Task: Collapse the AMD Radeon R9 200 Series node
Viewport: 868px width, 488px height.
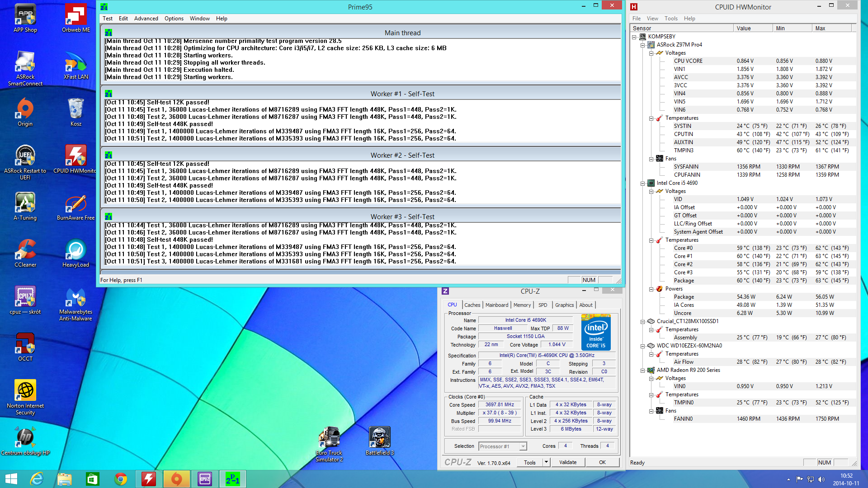Action: (x=642, y=371)
